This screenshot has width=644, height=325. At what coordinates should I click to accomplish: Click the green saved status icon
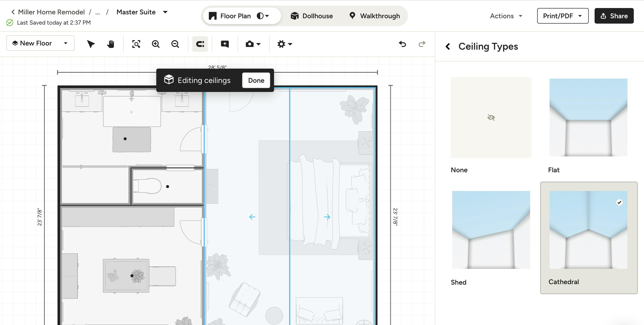tap(10, 23)
